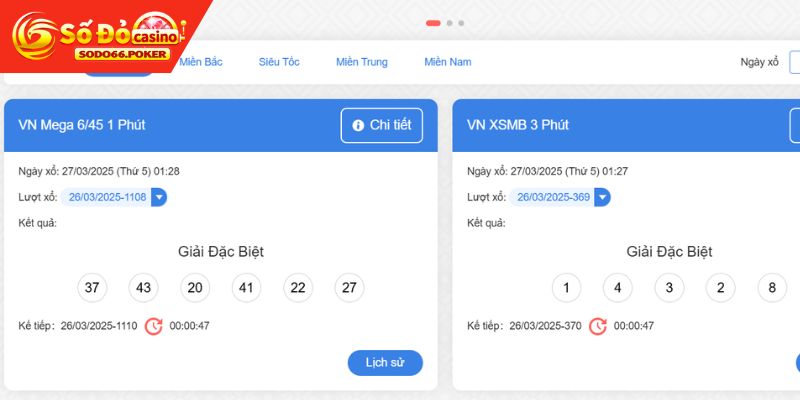This screenshot has height=400, width=800.
Task: Click result ball 20 in Mega 6/45
Action: click(x=195, y=288)
